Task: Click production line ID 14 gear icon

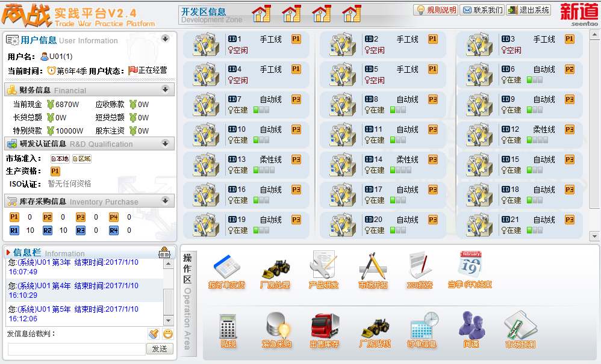Action: coord(342,165)
